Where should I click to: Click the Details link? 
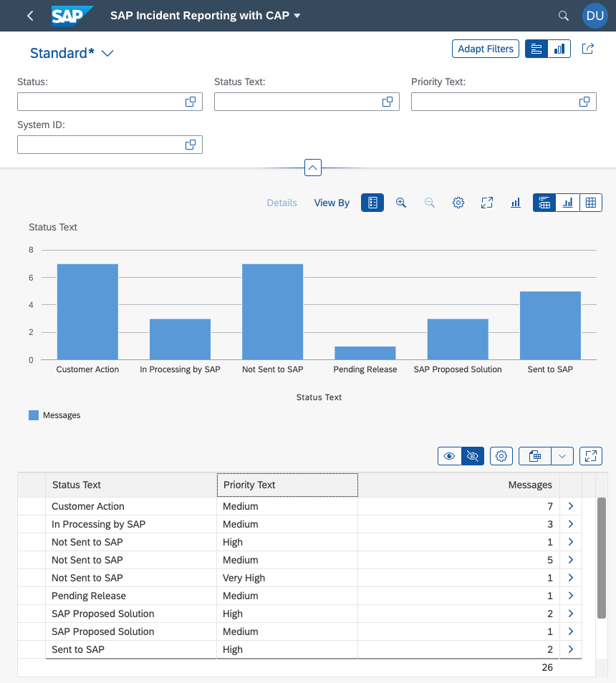[x=282, y=203]
